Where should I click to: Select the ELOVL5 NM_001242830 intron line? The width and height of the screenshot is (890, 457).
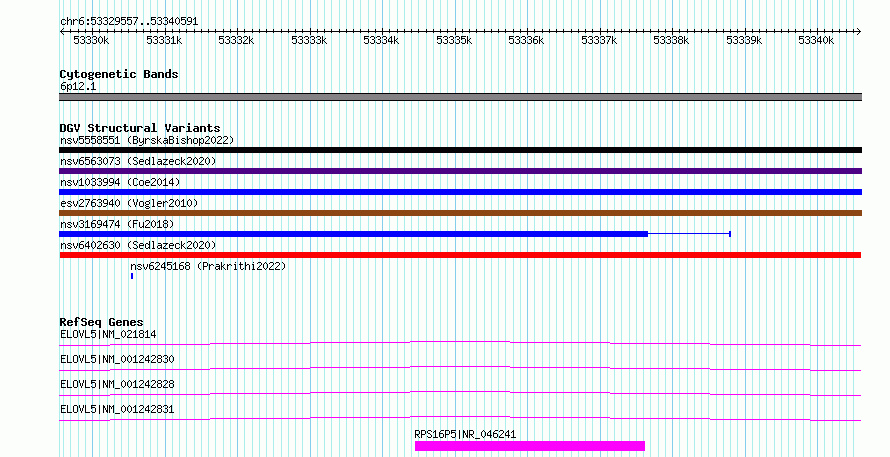pyautogui.click(x=460, y=368)
